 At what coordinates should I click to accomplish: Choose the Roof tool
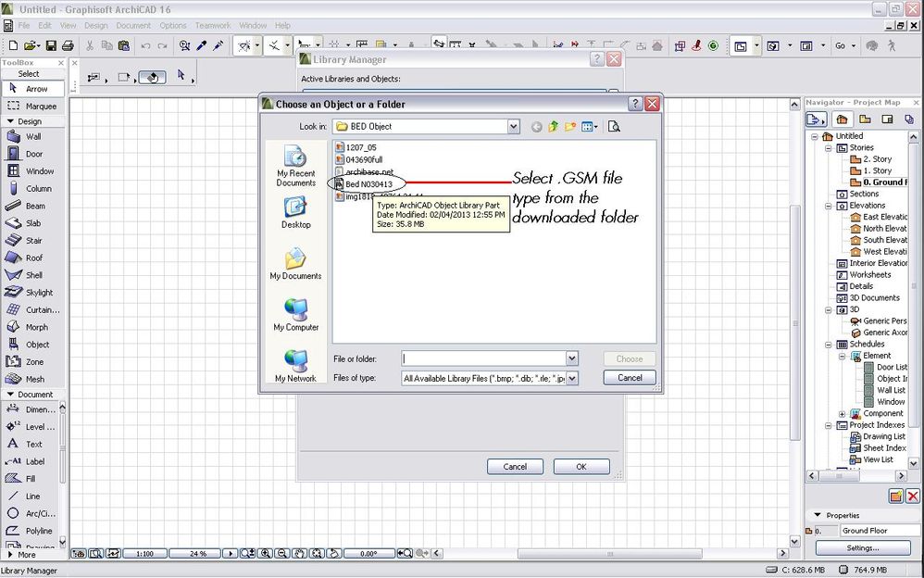point(33,258)
